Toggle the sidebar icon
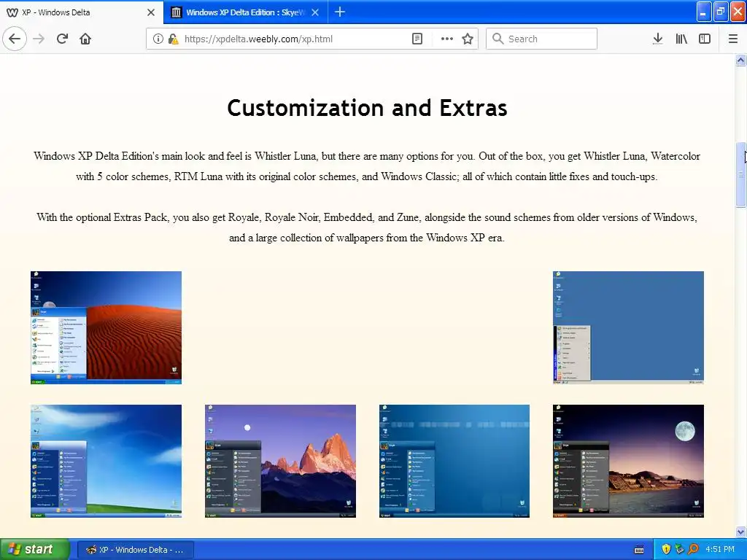The image size is (747, 560). point(705,39)
